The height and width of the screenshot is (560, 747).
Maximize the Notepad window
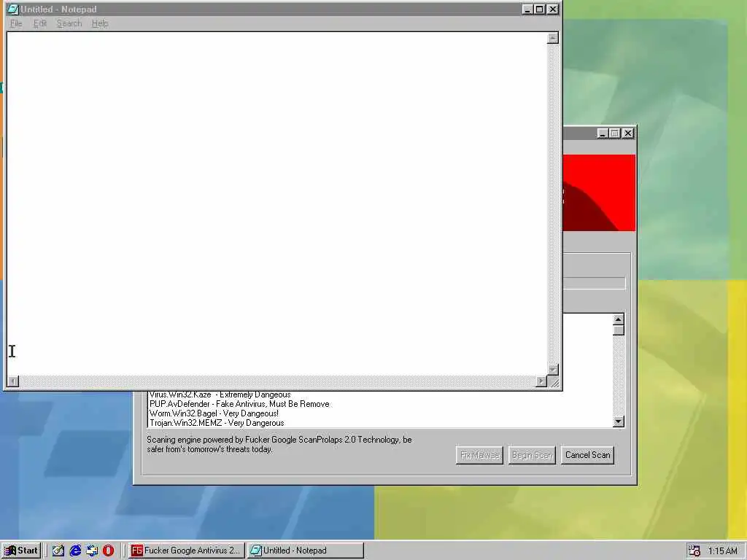point(539,9)
